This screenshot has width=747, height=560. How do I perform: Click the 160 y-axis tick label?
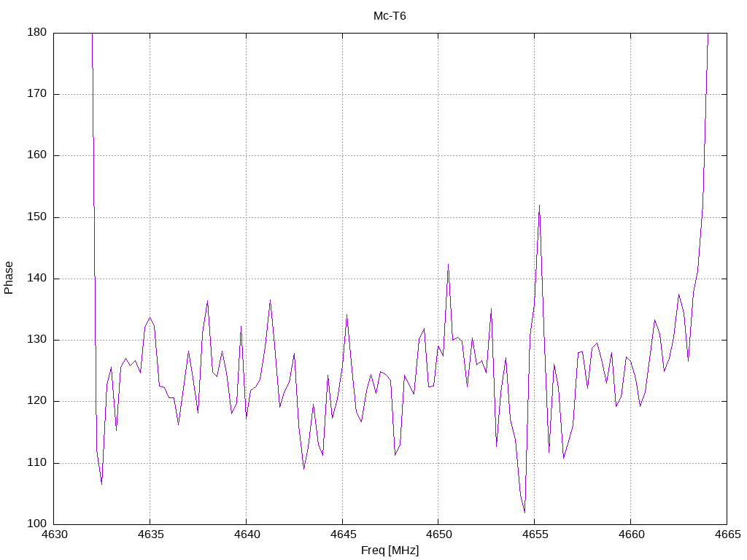tap(37, 155)
